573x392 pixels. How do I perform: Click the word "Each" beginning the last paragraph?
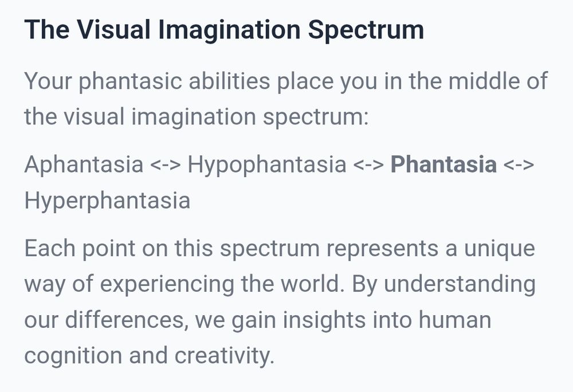click(50, 248)
